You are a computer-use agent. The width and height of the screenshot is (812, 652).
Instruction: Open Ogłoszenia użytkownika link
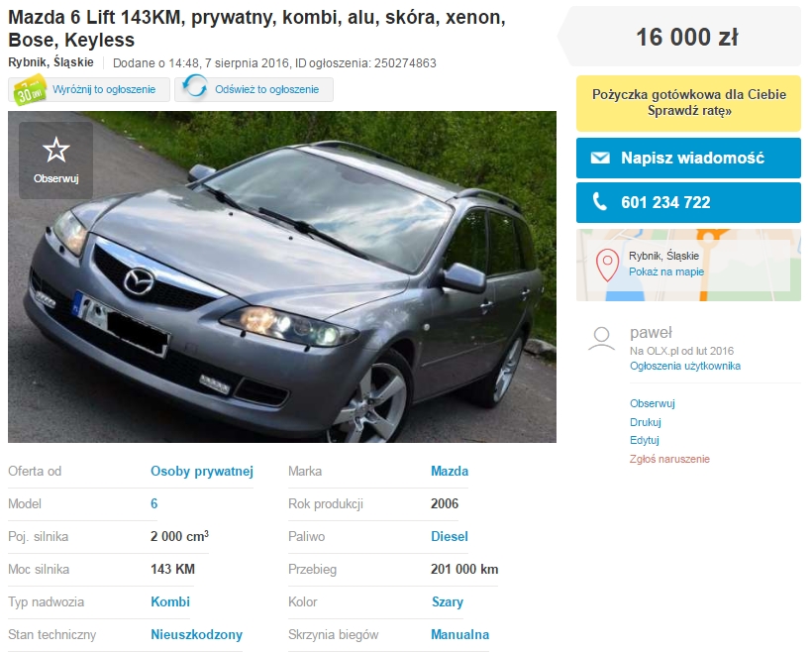(684, 366)
